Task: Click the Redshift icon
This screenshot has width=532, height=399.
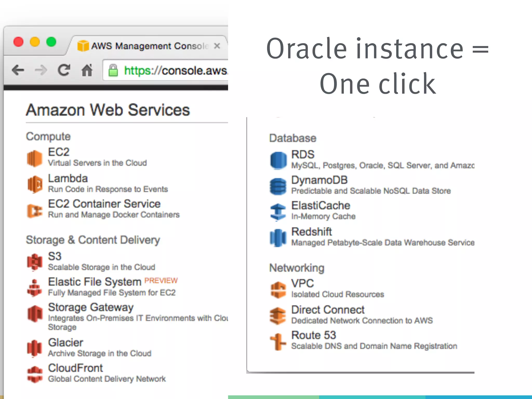Action: pos(278,238)
